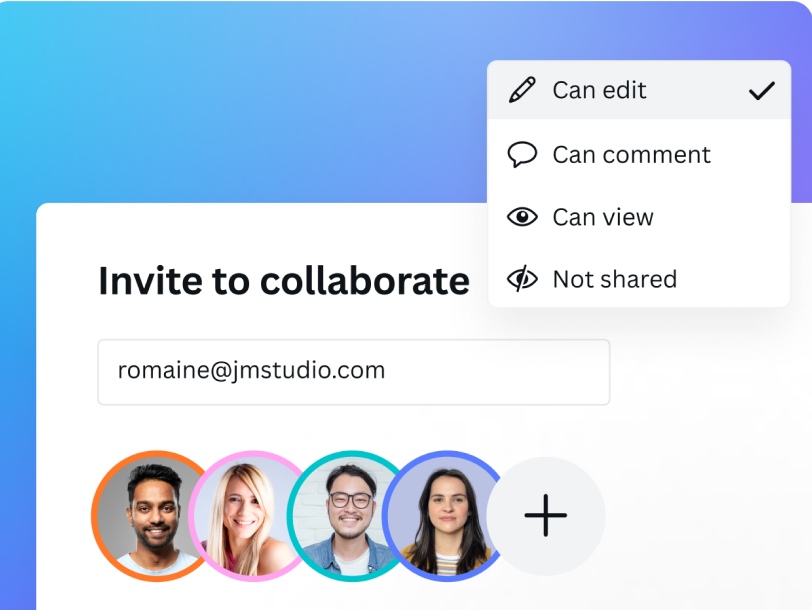Click the crossed-out eye icon
812x610 pixels.
(x=522, y=279)
